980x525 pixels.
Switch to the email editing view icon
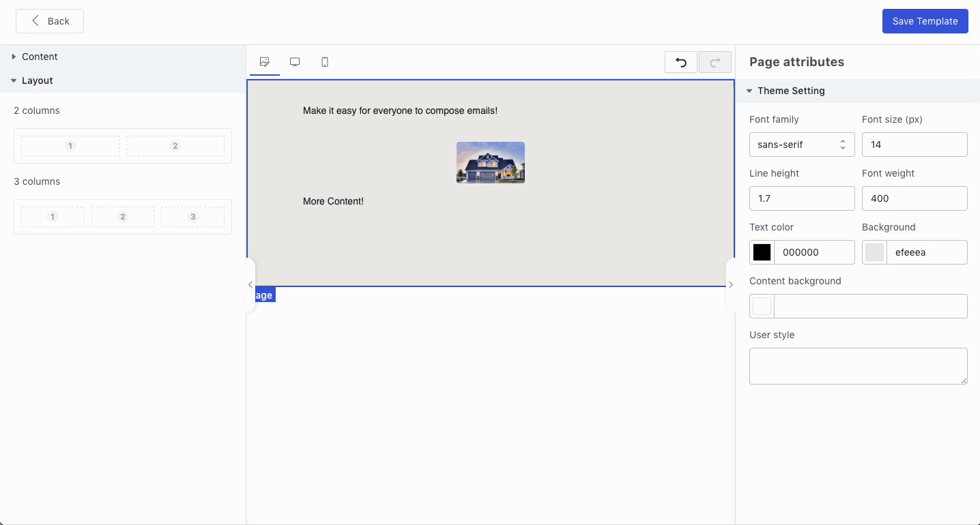[x=264, y=61]
